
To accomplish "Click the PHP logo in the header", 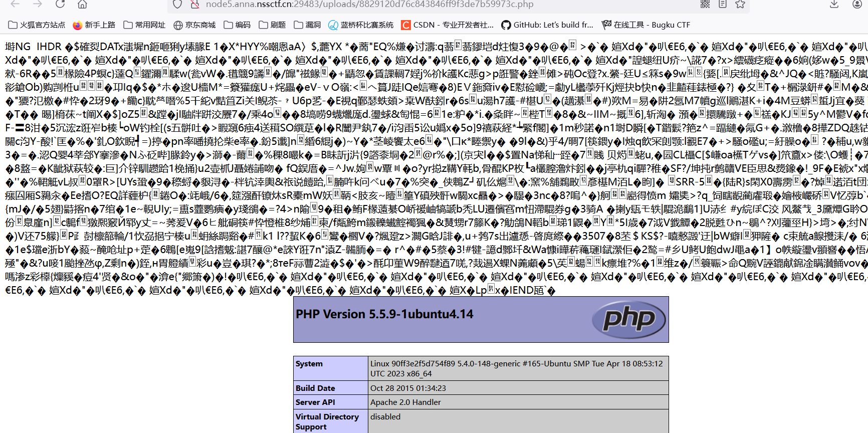I will point(628,320).
